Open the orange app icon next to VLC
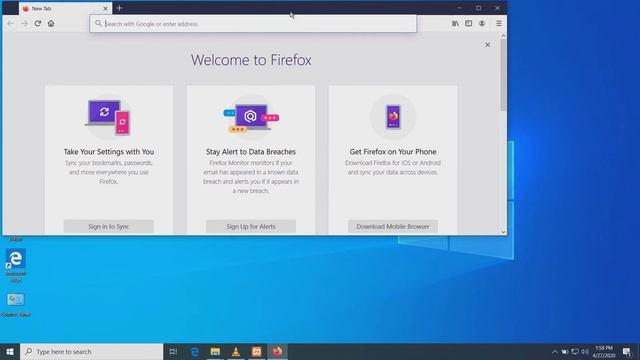 pyautogui.click(x=256, y=351)
